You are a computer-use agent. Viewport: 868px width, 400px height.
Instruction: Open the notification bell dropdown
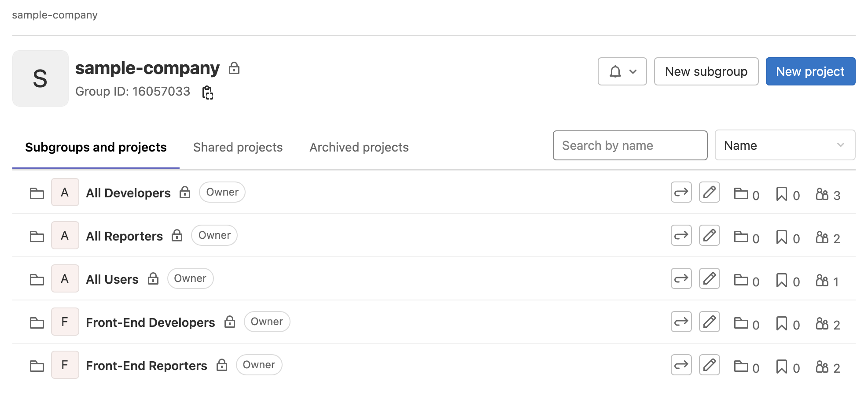622,71
